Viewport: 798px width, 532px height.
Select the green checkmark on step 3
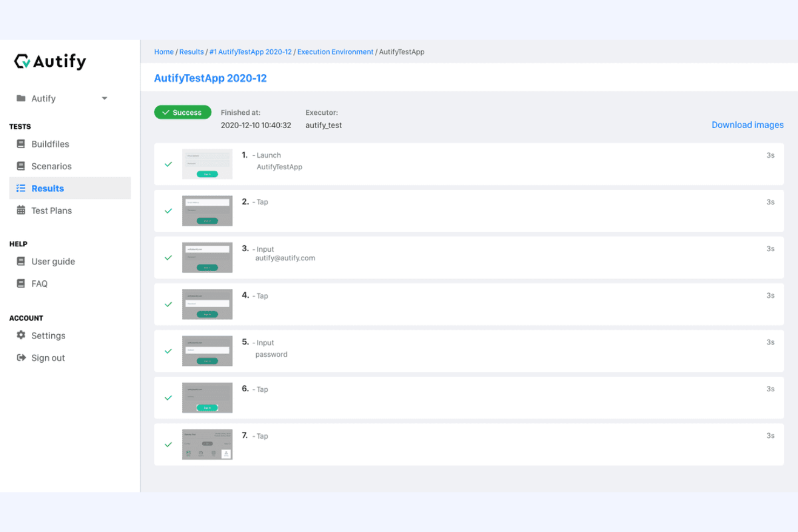[168, 258]
